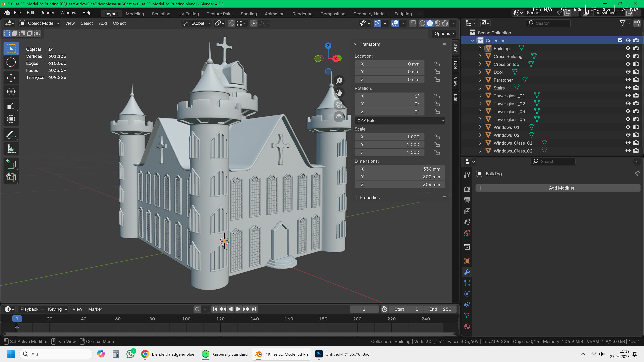Select the Select Box tool
Screen dimensions: 644x362
point(11,49)
